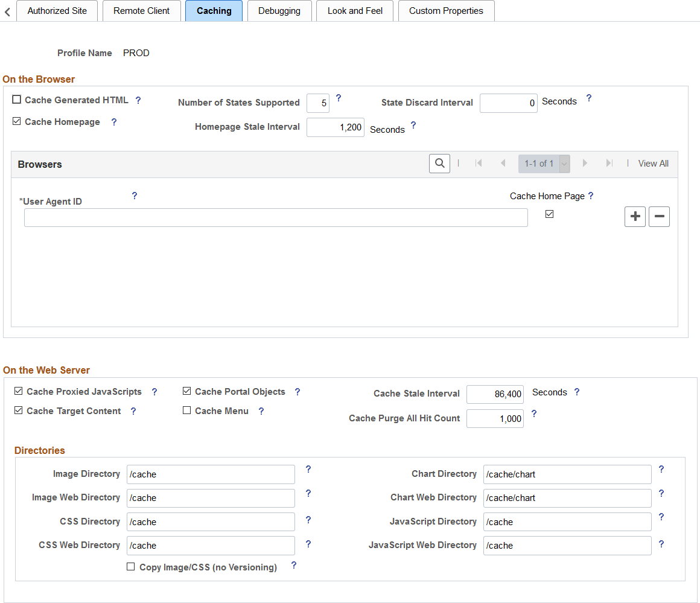Viewport: 700px width, 603px height.
Task: Click the Number of States Supported field
Action: point(318,103)
